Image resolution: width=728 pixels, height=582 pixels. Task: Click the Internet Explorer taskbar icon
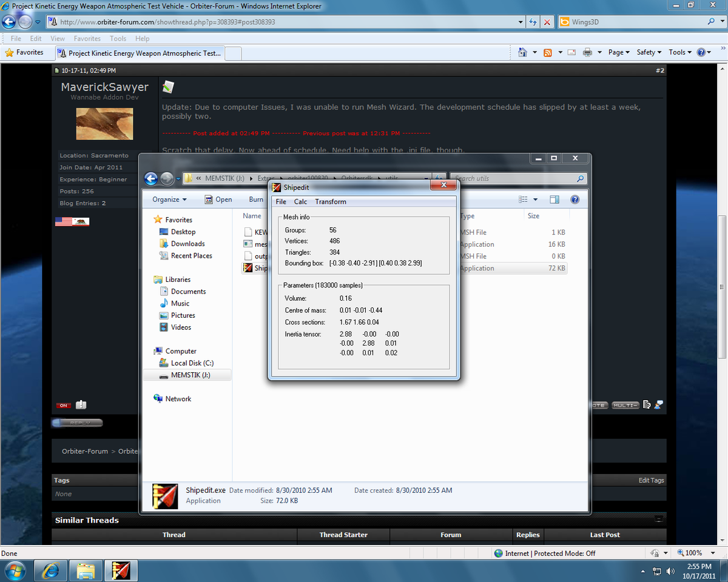50,570
